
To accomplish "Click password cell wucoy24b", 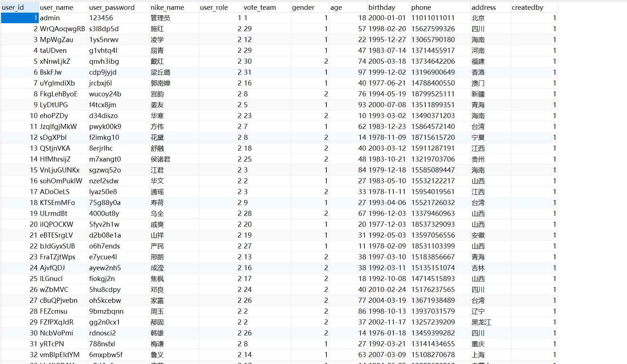I will click(x=118, y=94).
